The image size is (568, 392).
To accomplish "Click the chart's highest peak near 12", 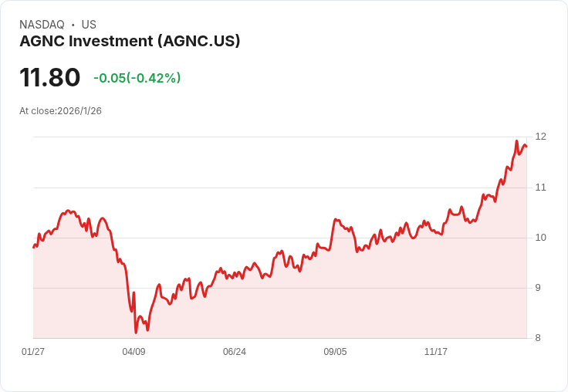I will pyautogui.click(x=516, y=141).
